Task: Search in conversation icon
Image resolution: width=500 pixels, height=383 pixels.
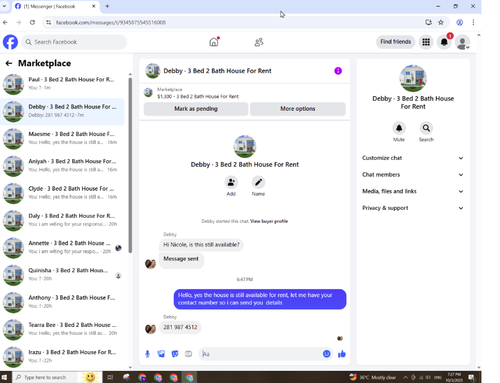Action: tap(426, 128)
